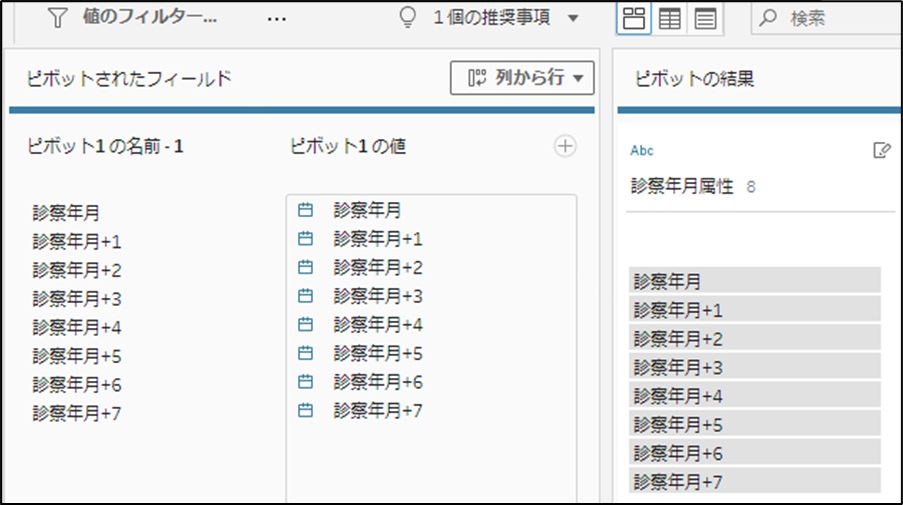Open the 列から行 pivot type dropdown
The width and height of the screenshot is (903, 505).
pos(522,78)
